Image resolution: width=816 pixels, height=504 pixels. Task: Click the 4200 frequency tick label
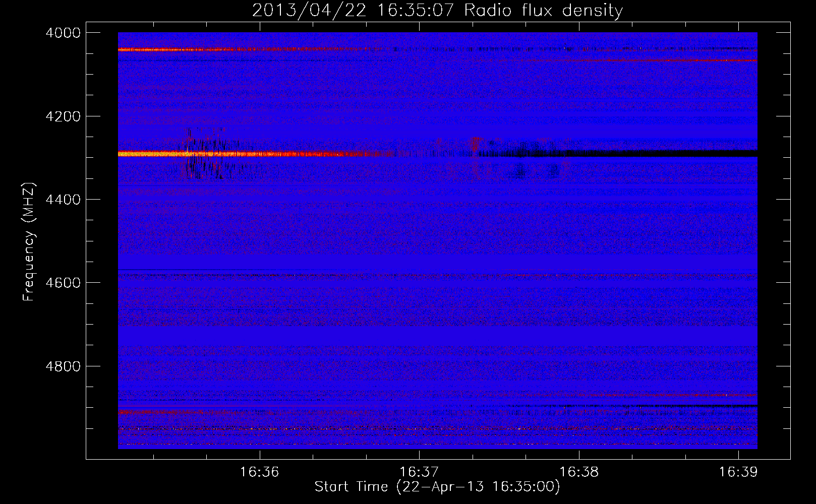(x=63, y=116)
